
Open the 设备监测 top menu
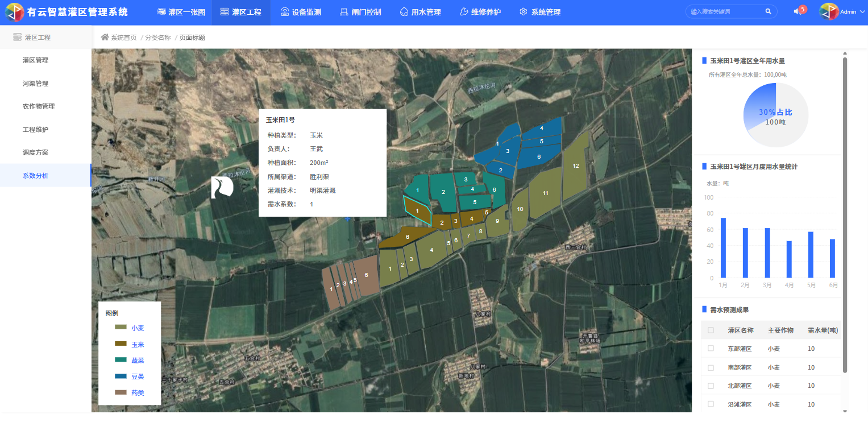[301, 12]
